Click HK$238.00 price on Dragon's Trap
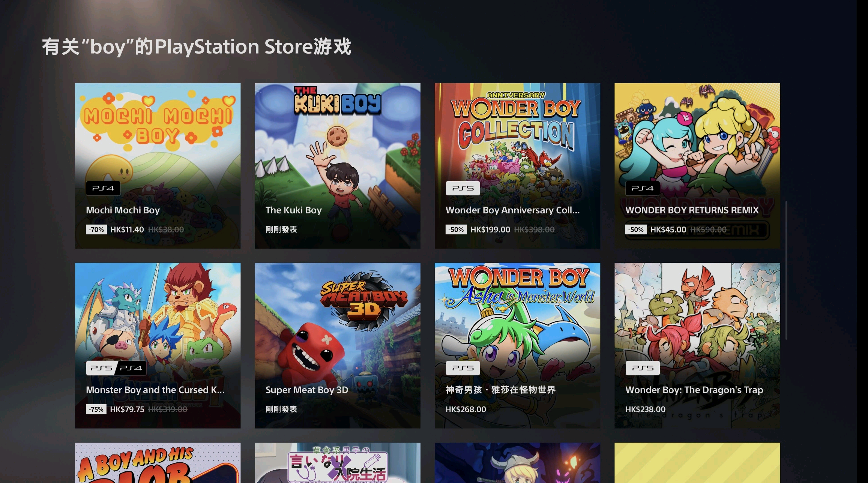The width and height of the screenshot is (868, 483). point(645,409)
